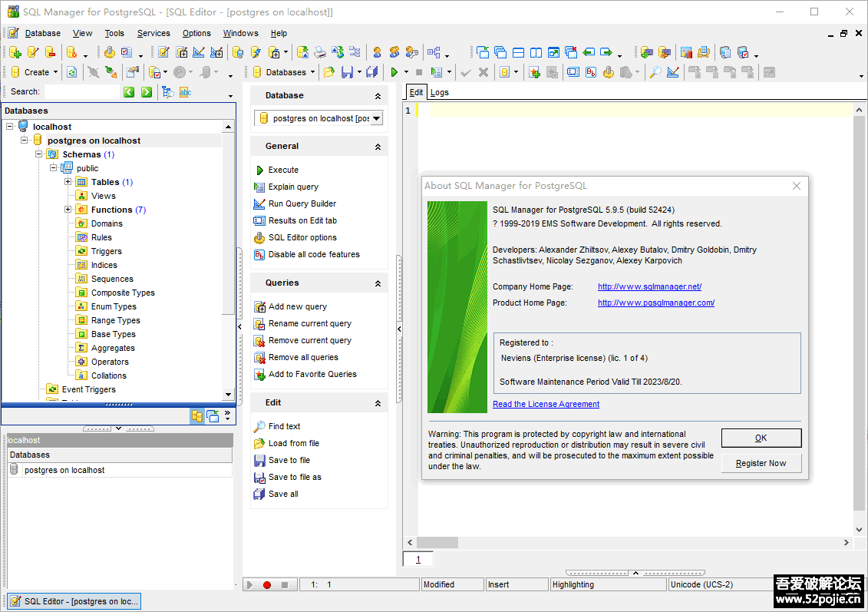The height and width of the screenshot is (612, 868).
Task: Open the user manager single-person icon
Action: [377, 53]
